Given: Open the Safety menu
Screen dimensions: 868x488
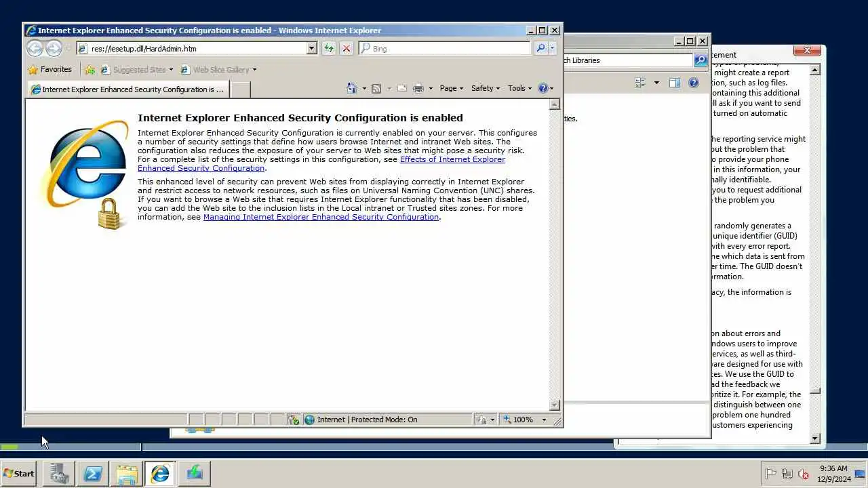Looking at the screenshot, I should [486, 88].
